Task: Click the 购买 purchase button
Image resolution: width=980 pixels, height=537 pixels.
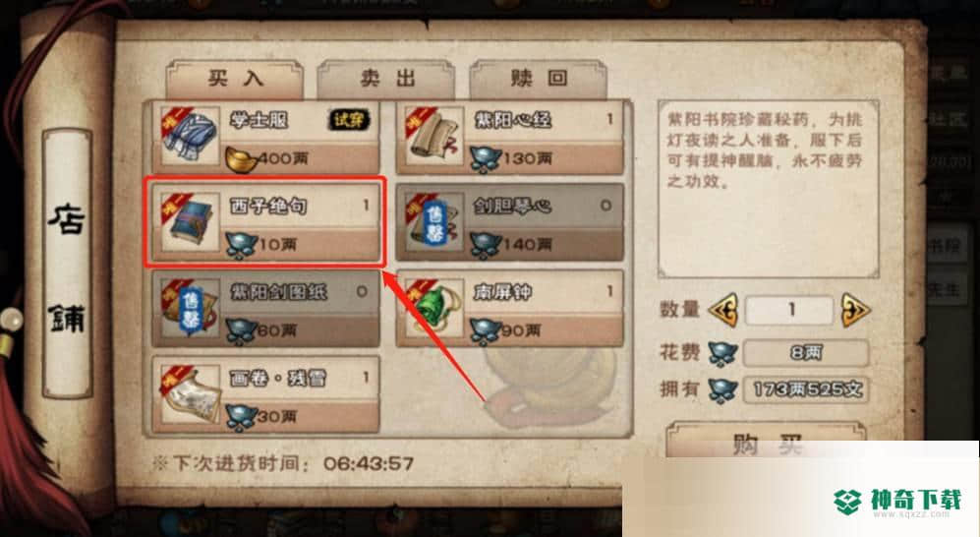Action: [767, 442]
